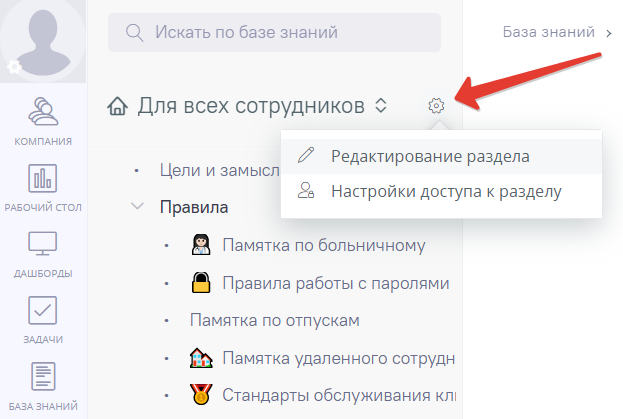Open the user profile avatar
The width and height of the screenshot is (623, 419).
point(43,40)
